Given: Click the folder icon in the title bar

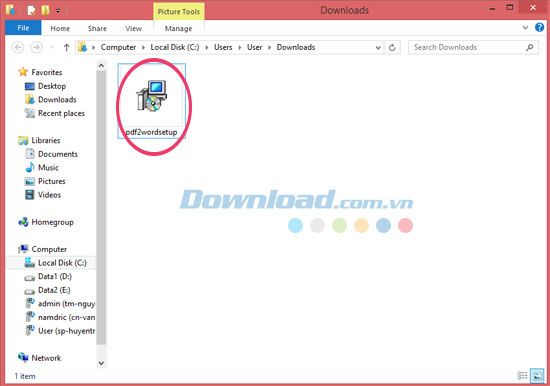Looking at the screenshot, I should [x=10, y=10].
